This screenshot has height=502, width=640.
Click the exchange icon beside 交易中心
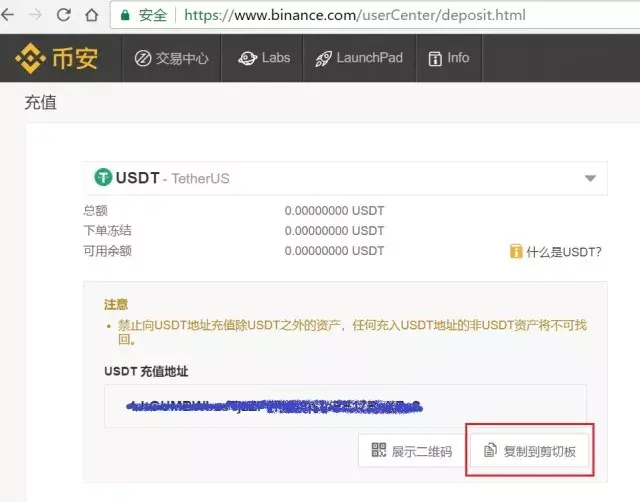click(143, 58)
